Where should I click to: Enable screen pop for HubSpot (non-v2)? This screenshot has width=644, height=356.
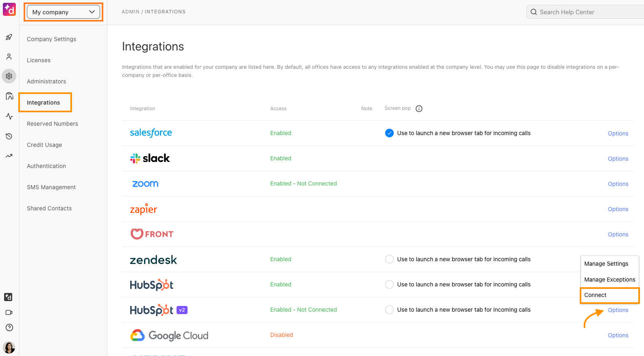[389, 284]
